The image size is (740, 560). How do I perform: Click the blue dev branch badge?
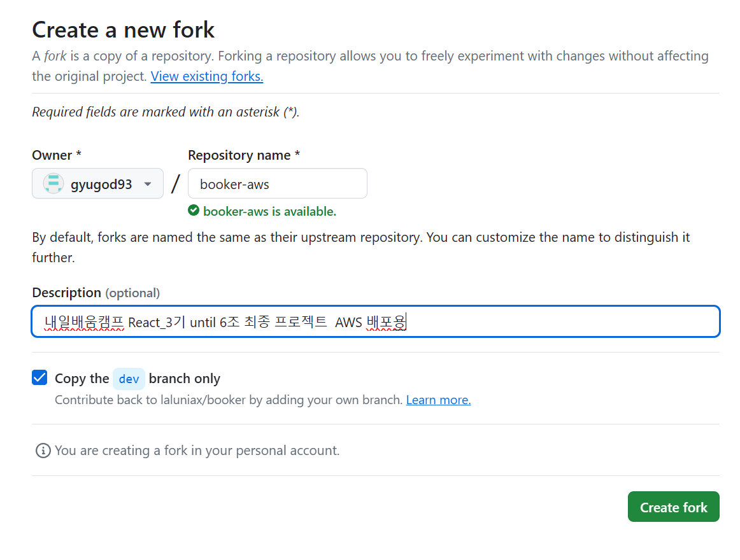(x=129, y=379)
